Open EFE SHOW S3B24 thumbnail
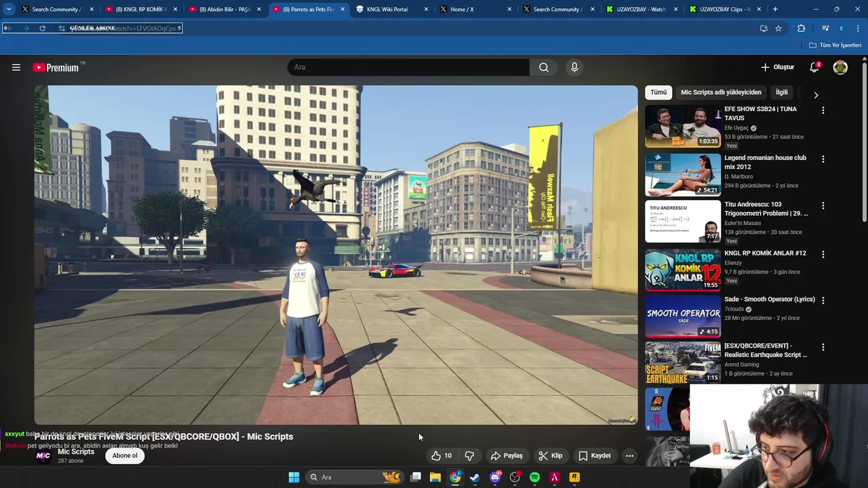 (683, 126)
